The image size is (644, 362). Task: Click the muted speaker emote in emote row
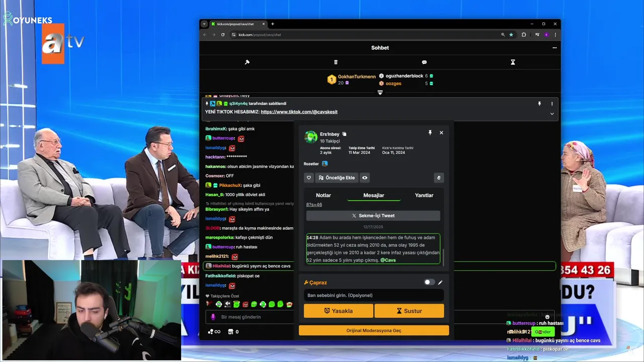(227, 304)
